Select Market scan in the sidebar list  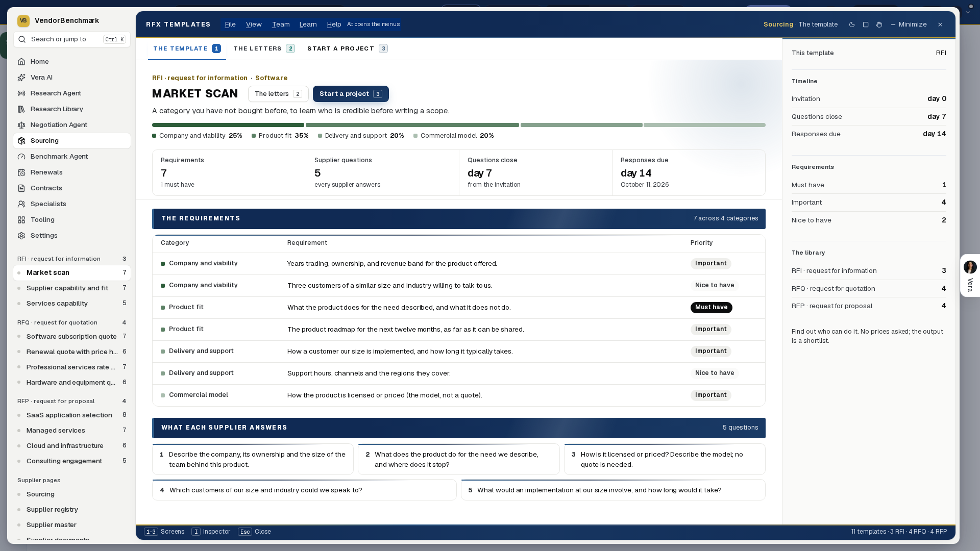click(72, 273)
